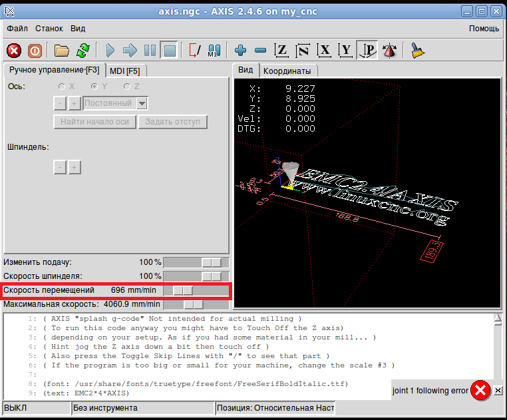Toggle rotate mode cone icon
This screenshot has width=507, height=420.
pos(389,51)
